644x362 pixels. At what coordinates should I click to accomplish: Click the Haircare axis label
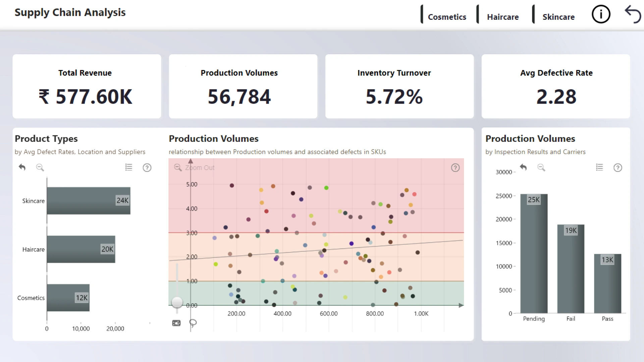[x=33, y=249]
